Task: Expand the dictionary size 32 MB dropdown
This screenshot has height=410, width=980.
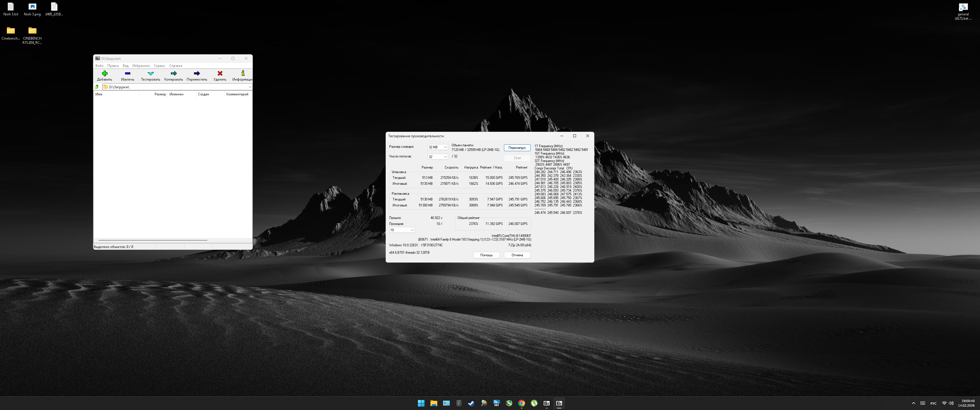Action: 445,147
